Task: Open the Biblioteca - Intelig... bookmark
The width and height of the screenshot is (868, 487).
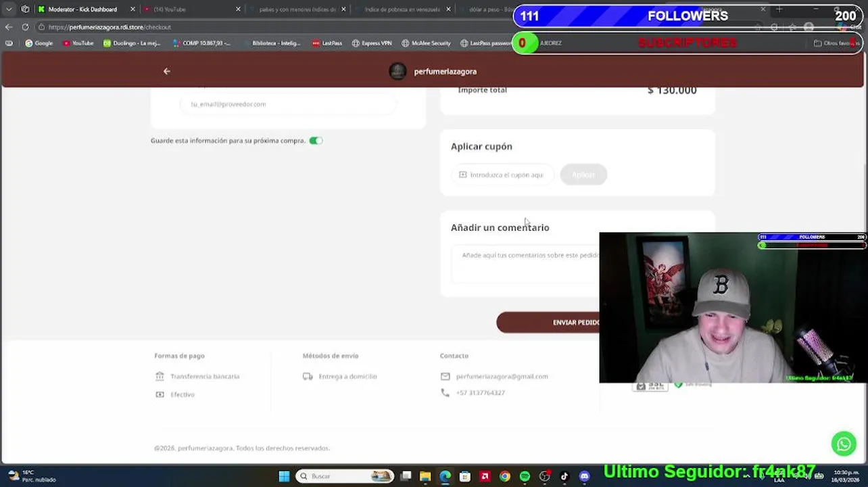Action: click(271, 43)
